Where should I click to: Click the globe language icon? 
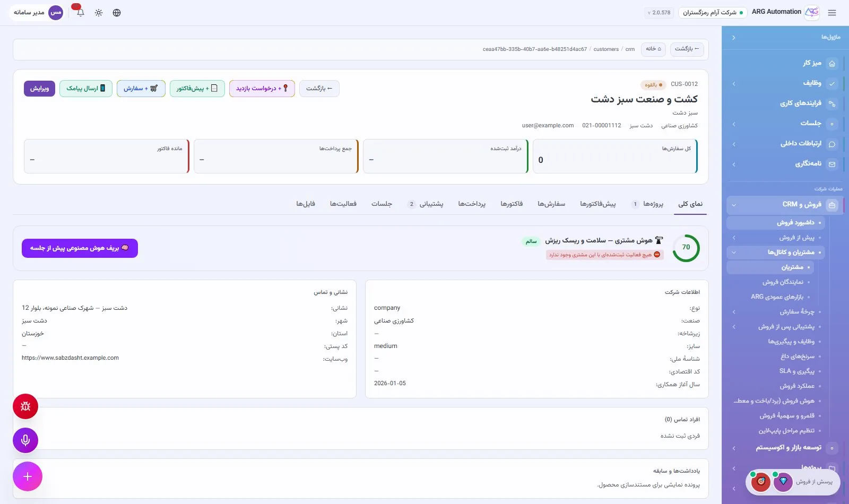coord(117,13)
